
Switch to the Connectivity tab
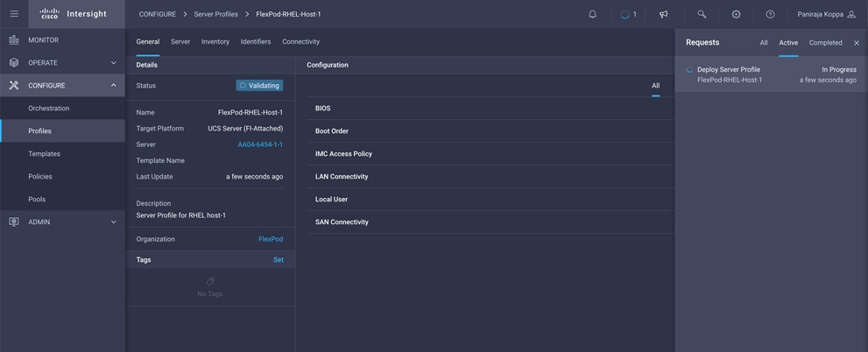(300, 42)
